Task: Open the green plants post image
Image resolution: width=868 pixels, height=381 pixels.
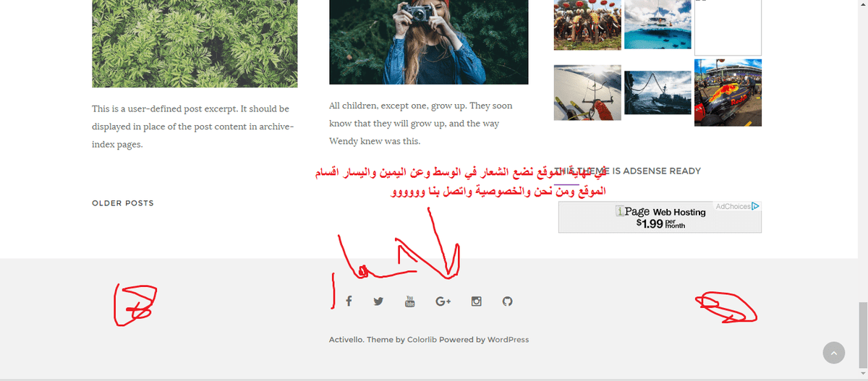Action: point(195,43)
